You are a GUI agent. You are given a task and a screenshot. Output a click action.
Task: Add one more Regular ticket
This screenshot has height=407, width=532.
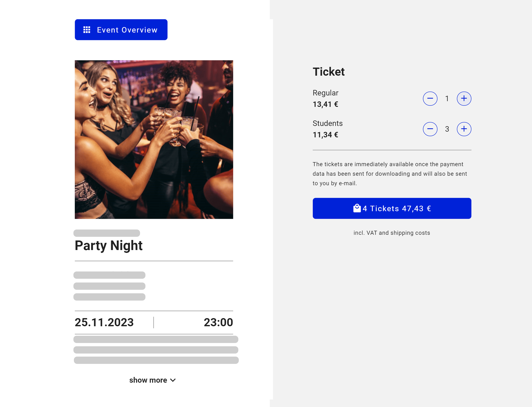(x=464, y=99)
